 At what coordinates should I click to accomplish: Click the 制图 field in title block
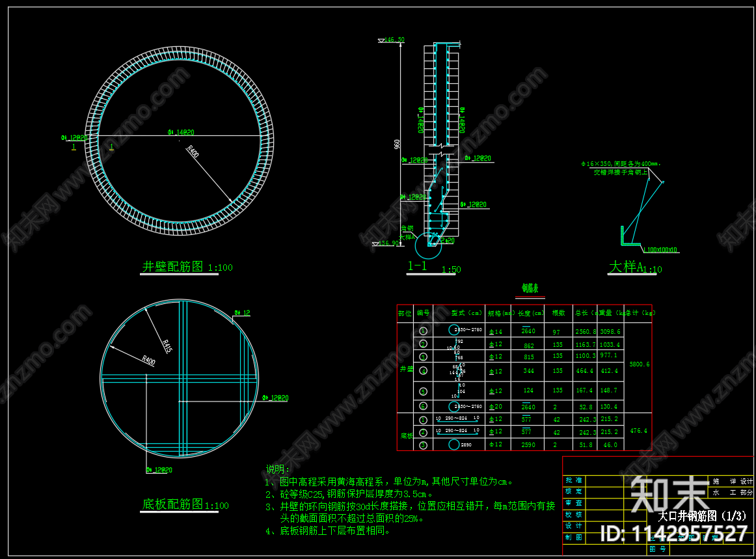point(574,538)
